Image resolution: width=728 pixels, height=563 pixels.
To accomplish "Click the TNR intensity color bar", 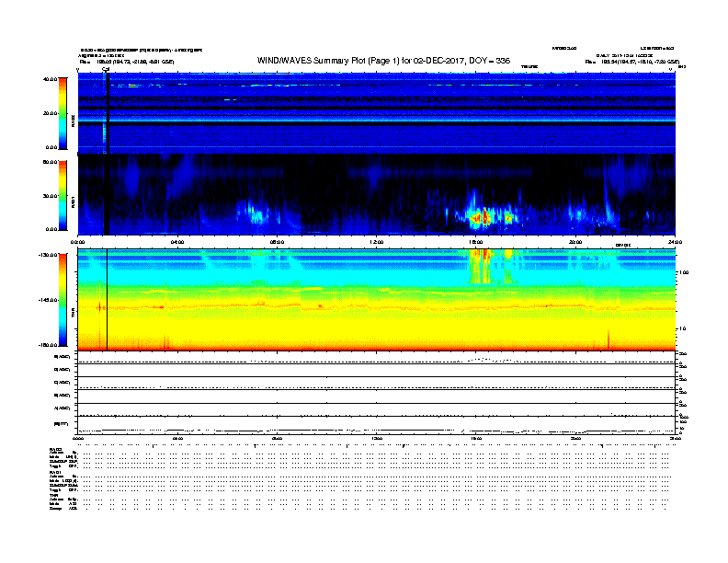I will coord(63,300).
